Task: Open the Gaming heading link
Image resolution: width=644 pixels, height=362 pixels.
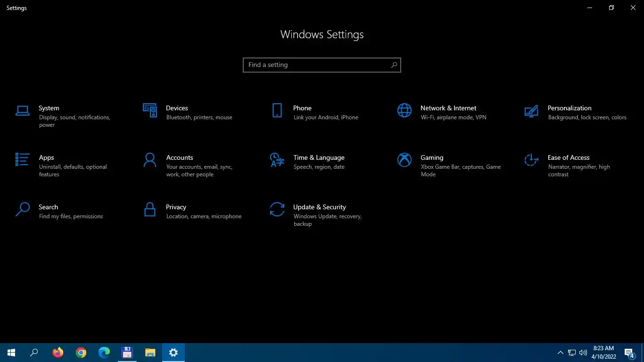Action: [432, 157]
